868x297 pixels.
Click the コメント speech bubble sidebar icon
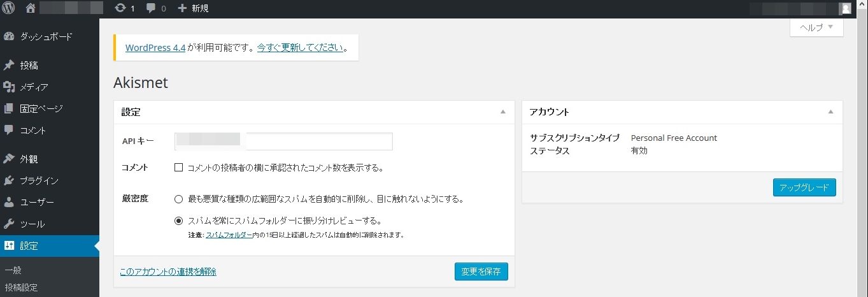pyautogui.click(x=9, y=130)
